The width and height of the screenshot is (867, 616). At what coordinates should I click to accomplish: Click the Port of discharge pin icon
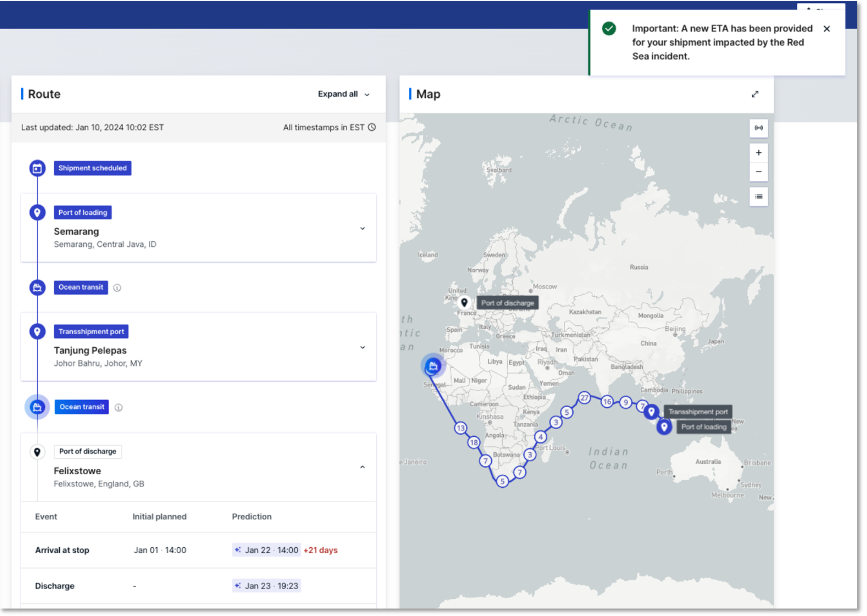(x=37, y=452)
